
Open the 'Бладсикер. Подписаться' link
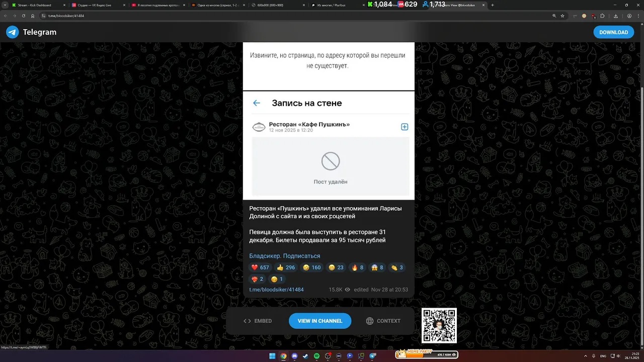(285, 256)
